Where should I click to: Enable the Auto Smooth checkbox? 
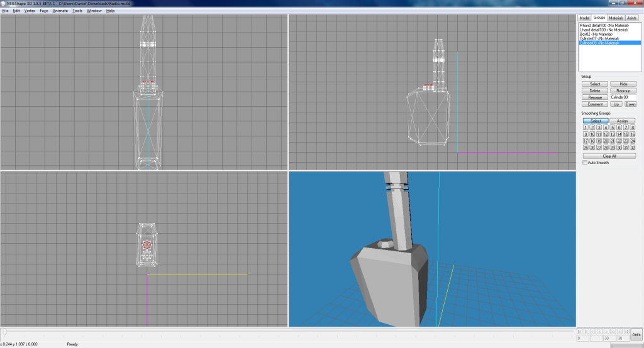[585, 163]
